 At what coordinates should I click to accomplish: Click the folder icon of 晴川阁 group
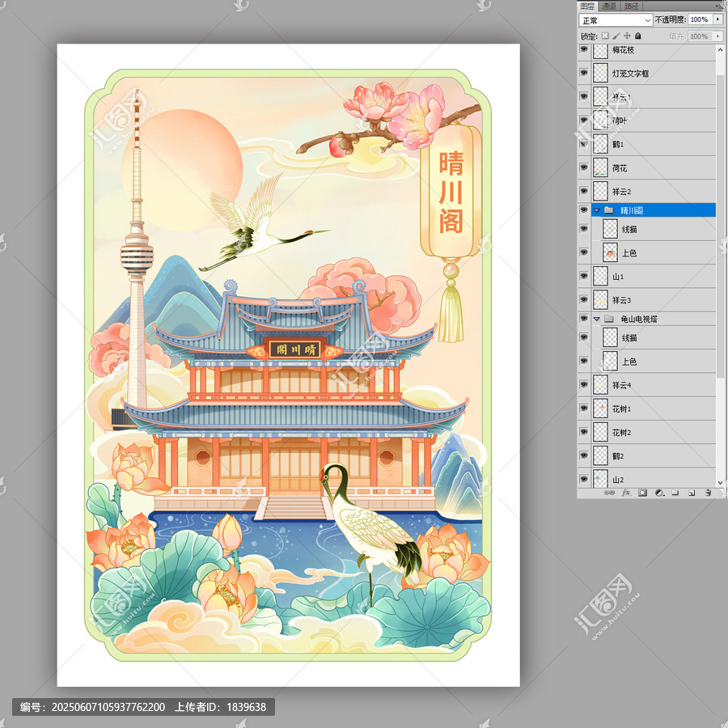[x=608, y=210]
